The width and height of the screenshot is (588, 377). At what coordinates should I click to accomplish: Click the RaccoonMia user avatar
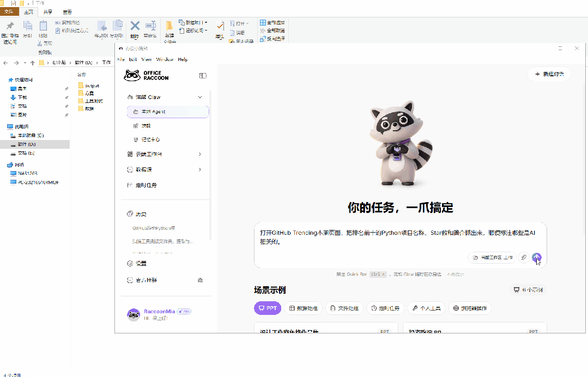pos(134,315)
